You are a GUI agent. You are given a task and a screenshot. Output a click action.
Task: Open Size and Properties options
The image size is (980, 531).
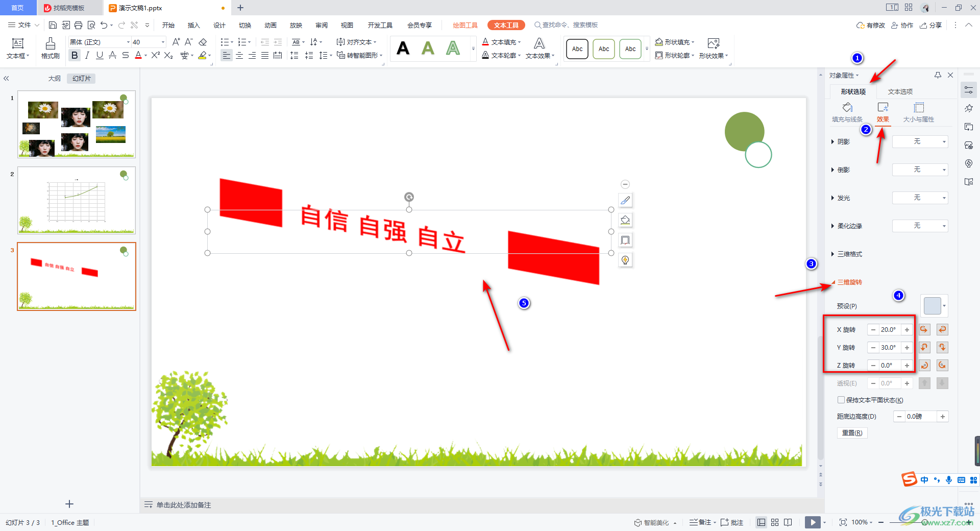click(919, 112)
